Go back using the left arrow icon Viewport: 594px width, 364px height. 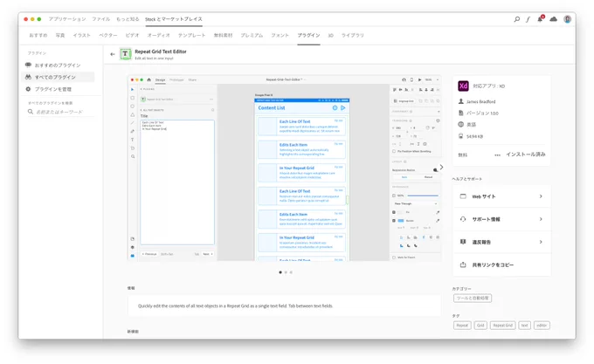click(x=113, y=54)
